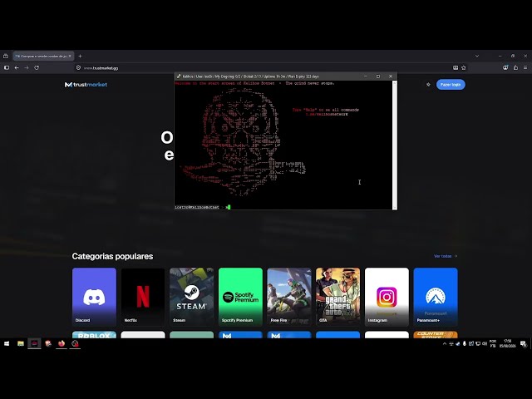The height and width of the screenshot is (399, 532).
Task: Open a new browser tab with plus
Action: 80,56
